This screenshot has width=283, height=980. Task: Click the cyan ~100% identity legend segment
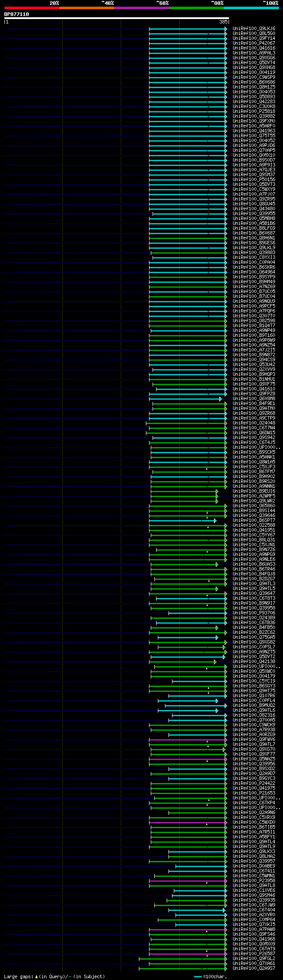pos(251,8)
